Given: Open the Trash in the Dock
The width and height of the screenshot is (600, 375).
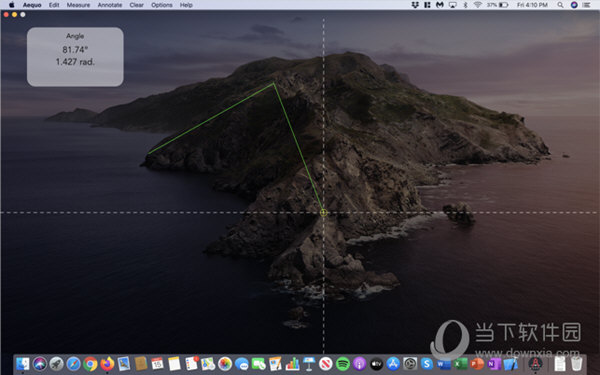Looking at the screenshot, I should coord(577,364).
